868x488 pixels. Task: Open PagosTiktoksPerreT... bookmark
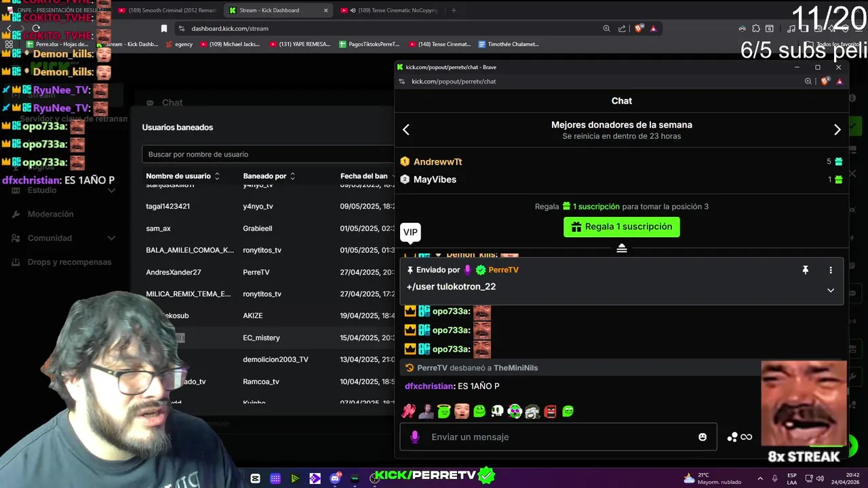[x=369, y=44]
